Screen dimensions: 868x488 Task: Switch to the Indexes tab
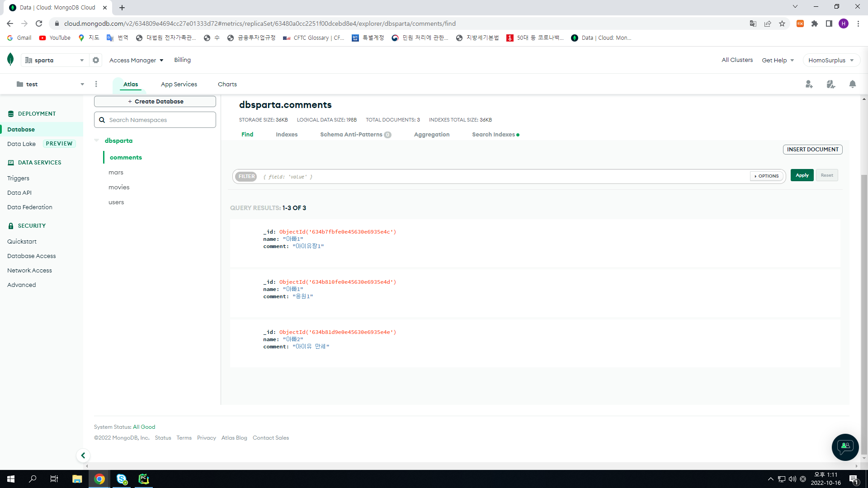point(287,135)
